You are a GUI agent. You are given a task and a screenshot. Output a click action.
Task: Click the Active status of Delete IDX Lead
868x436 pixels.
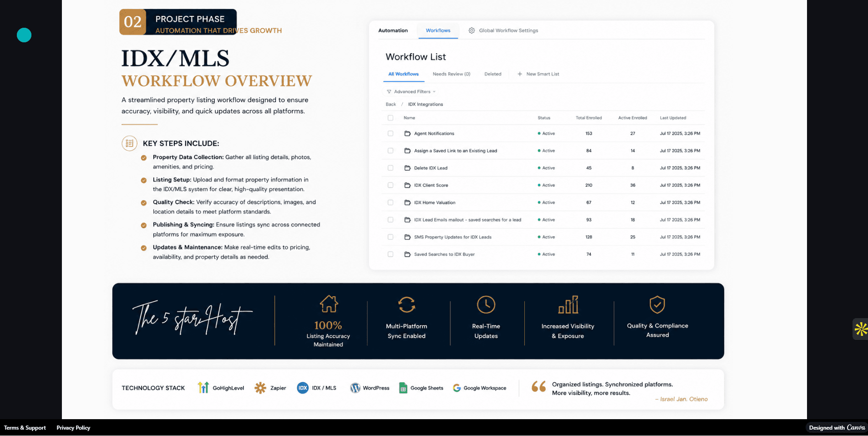pyautogui.click(x=546, y=168)
